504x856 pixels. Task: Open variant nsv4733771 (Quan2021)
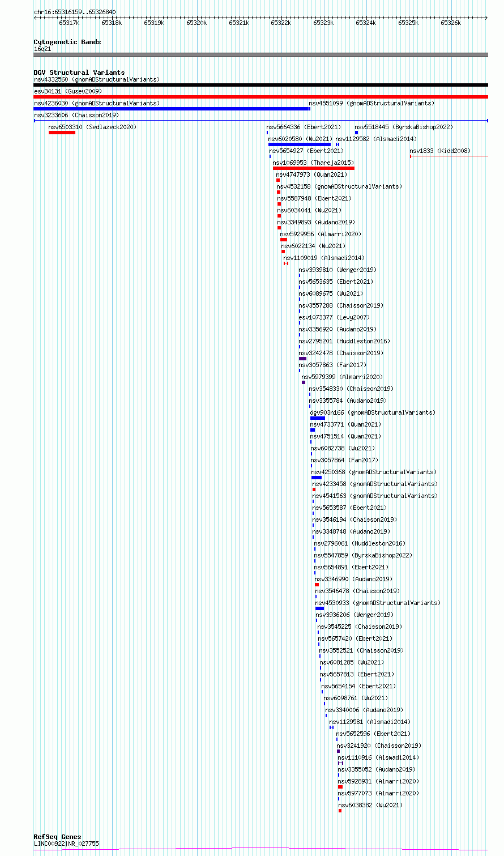tap(345, 424)
